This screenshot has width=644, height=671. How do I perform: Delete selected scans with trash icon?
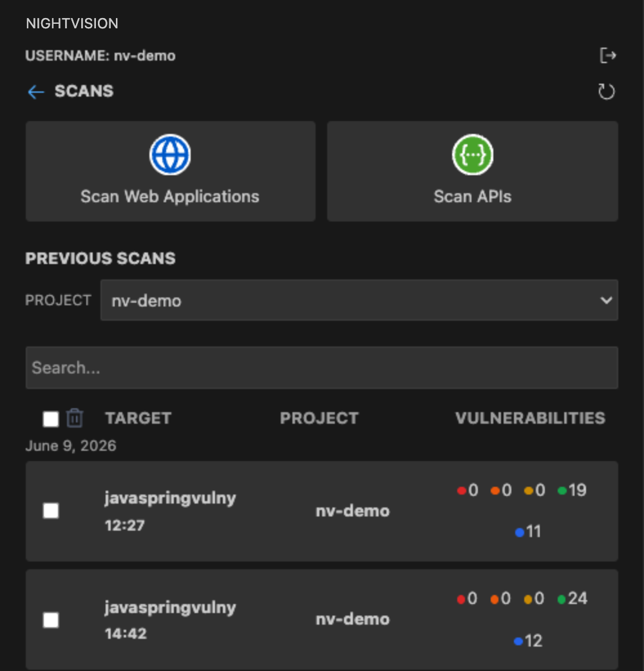click(75, 418)
